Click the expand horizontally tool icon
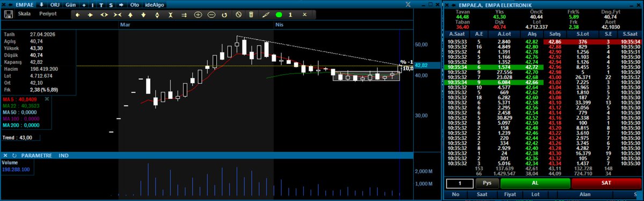Image resolution: width=644 pixels, height=201 pixels. [104, 14]
